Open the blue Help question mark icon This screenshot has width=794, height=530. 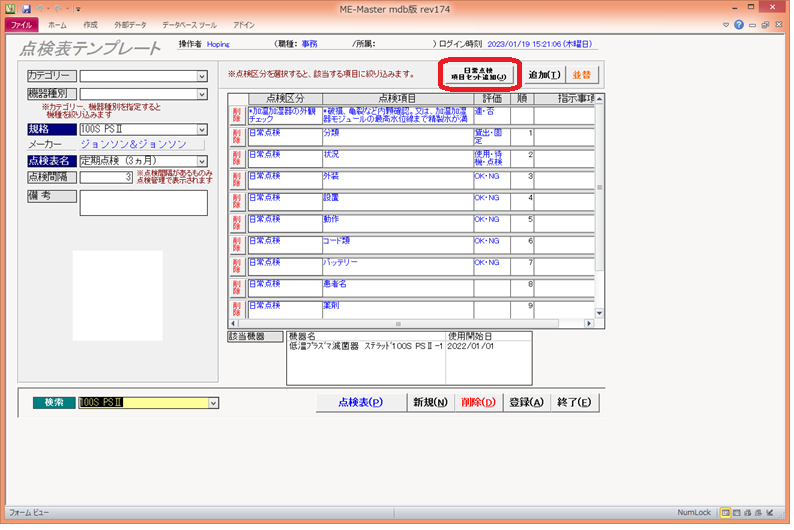739,24
